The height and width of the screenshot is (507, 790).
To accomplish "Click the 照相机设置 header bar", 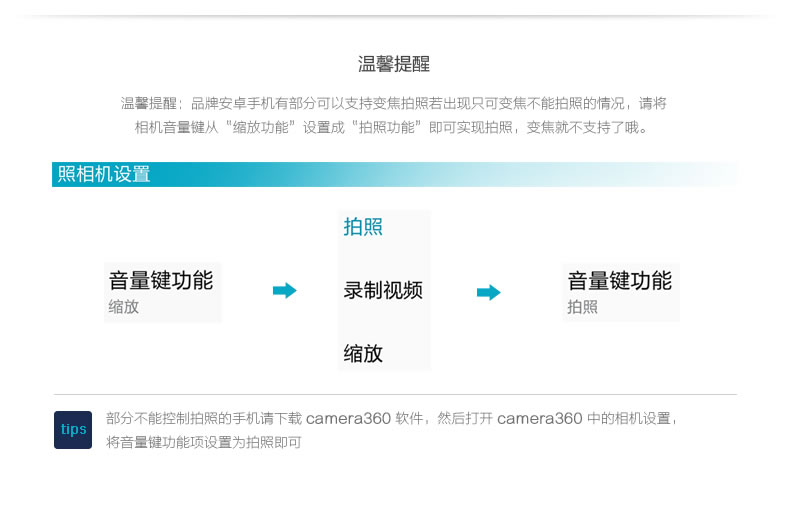I will coord(394,174).
